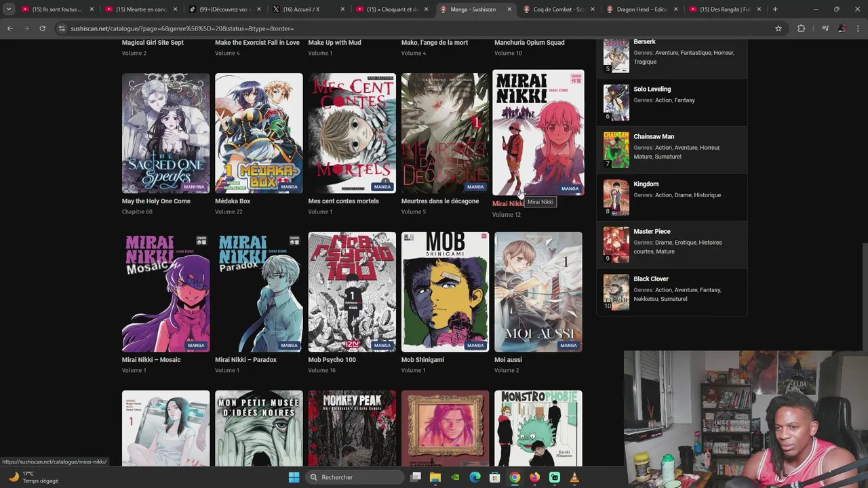This screenshot has height=488, width=868.
Task: Open Black Clover in popular sidebar
Action: (x=651, y=279)
